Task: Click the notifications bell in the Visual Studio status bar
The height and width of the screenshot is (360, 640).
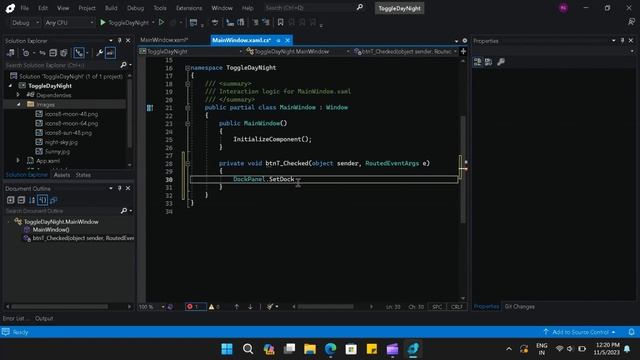Action: click(x=631, y=332)
